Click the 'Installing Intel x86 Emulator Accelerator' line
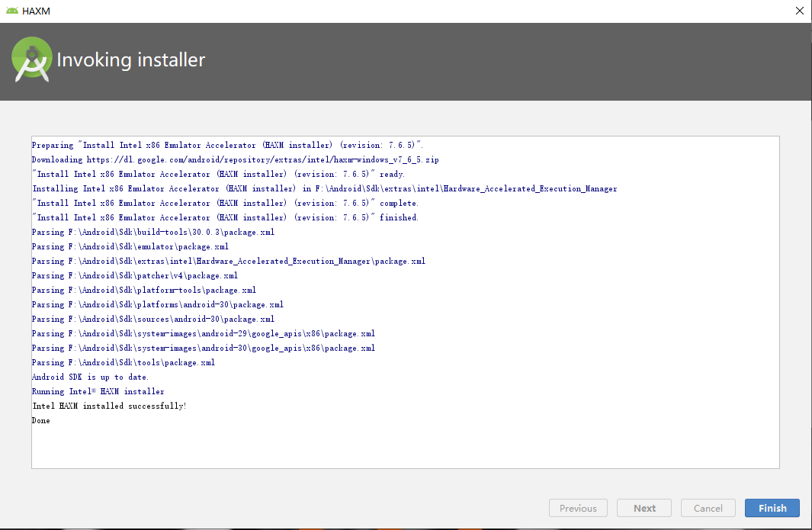 point(325,188)
